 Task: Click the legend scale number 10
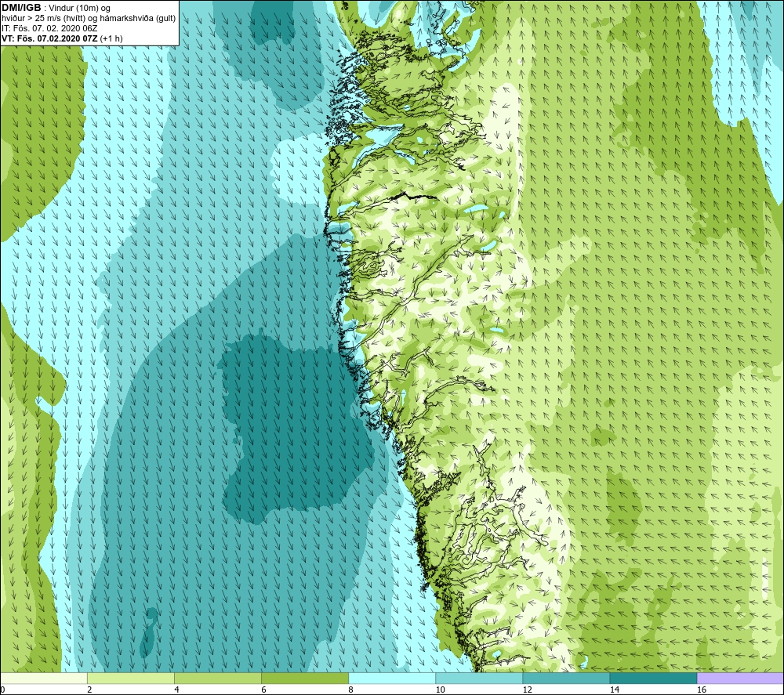pyautogui.click(x=440, y=690)
